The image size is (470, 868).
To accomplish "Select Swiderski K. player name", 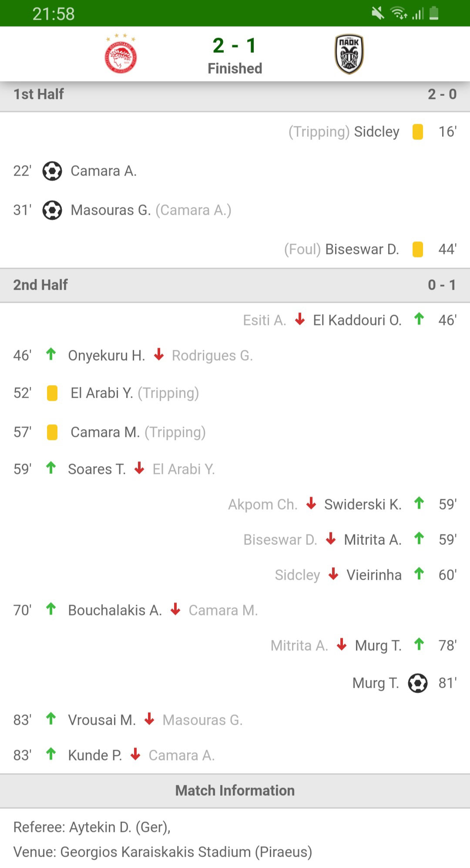I will pos(363,504).
